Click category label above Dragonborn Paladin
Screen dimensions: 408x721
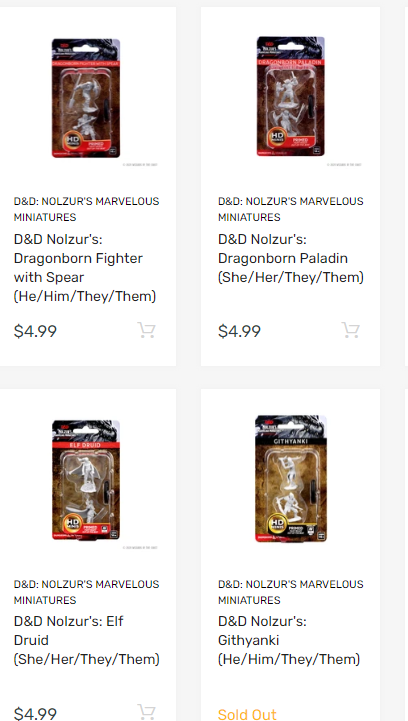click(x=291, y=209)
